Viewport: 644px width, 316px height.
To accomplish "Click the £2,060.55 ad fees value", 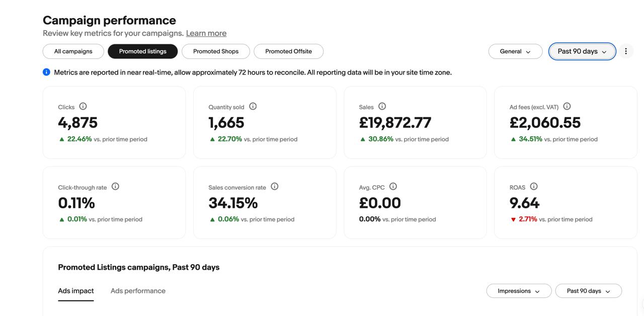I will [x=545, y=122].
